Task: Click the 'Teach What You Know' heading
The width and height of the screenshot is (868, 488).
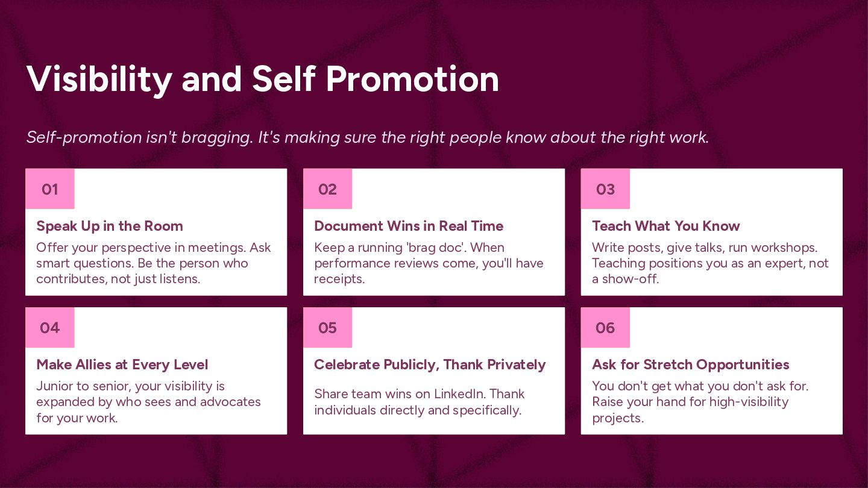Action: 665,226
